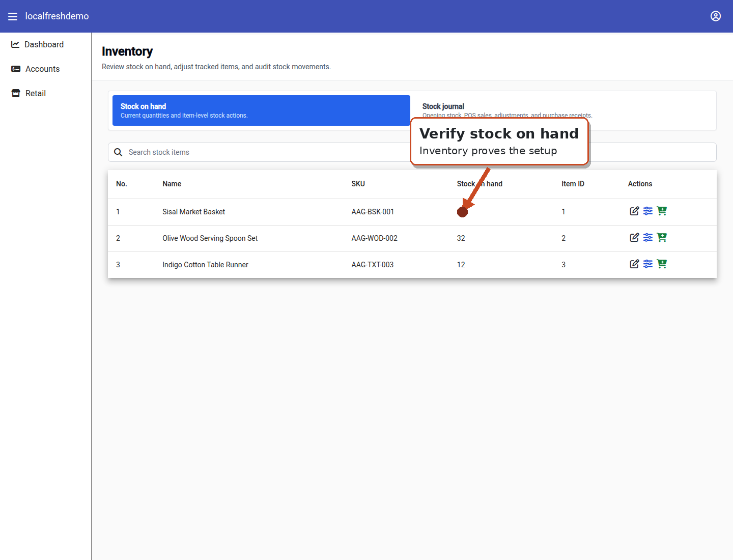Click the Actions column header
The height and width of the screenshot is (560, 733).
click(640, 184)
